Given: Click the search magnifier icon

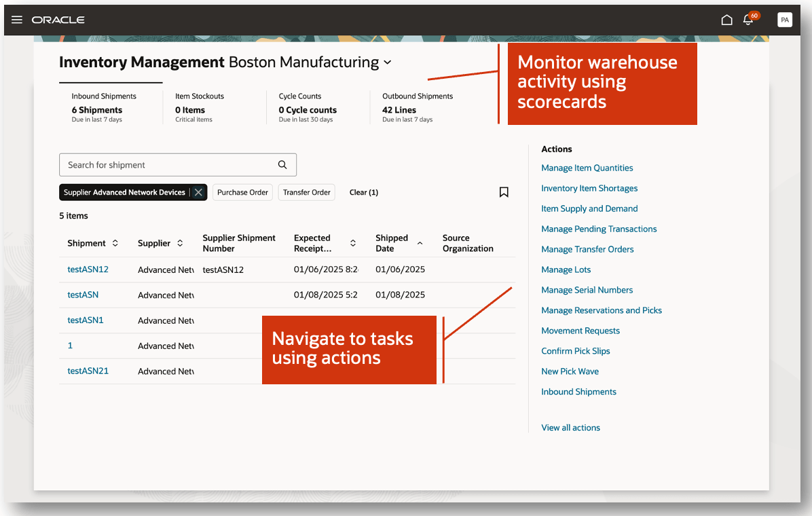Looking at the screenshot, I should [x=282, y=164].
